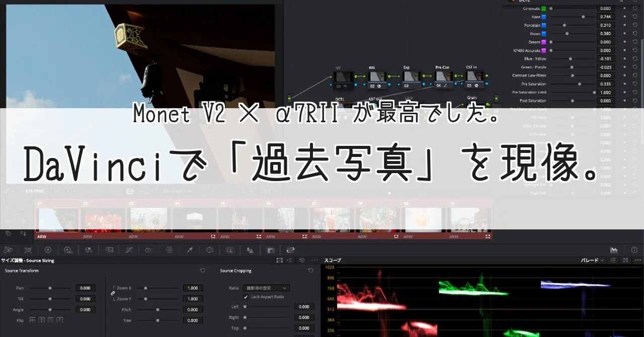Image resolution: width=644 pixels, height=337 pixels.
Task: Click the vertical Flip icon
Action: point(42,320)
